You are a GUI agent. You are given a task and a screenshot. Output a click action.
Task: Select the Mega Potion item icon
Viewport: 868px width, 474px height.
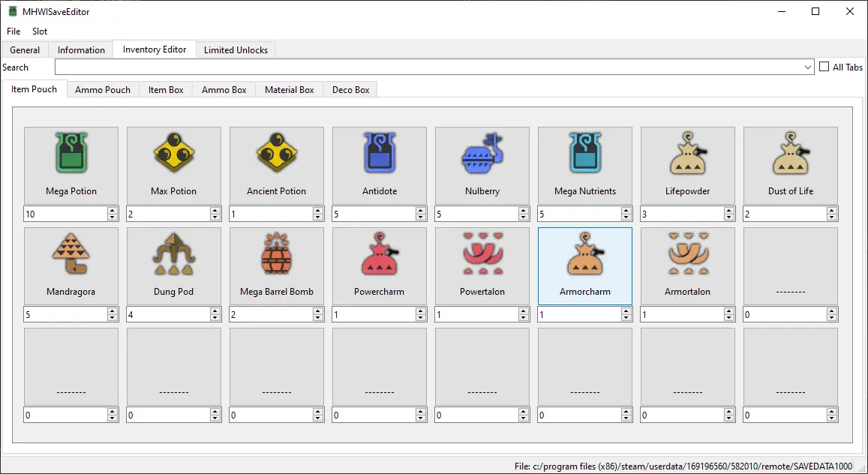tap(71, 152)
